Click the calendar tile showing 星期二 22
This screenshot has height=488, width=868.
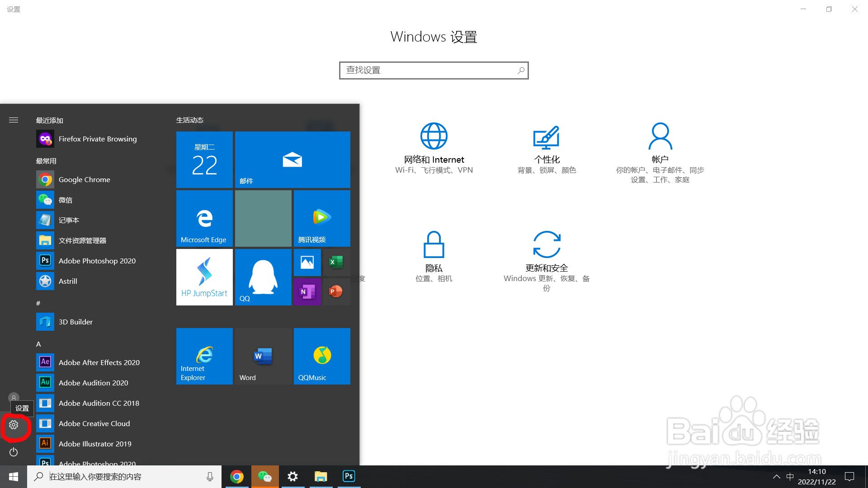pos(204,160)
